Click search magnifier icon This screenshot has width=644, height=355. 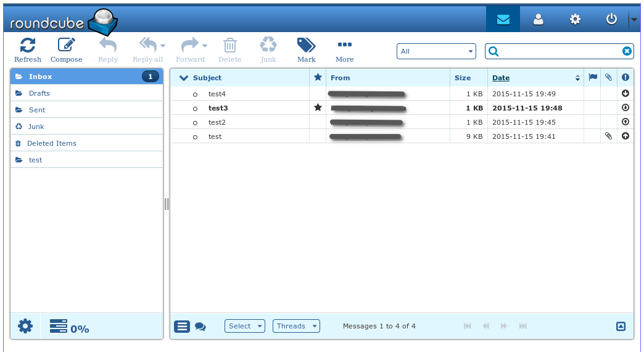coord(493,51)
